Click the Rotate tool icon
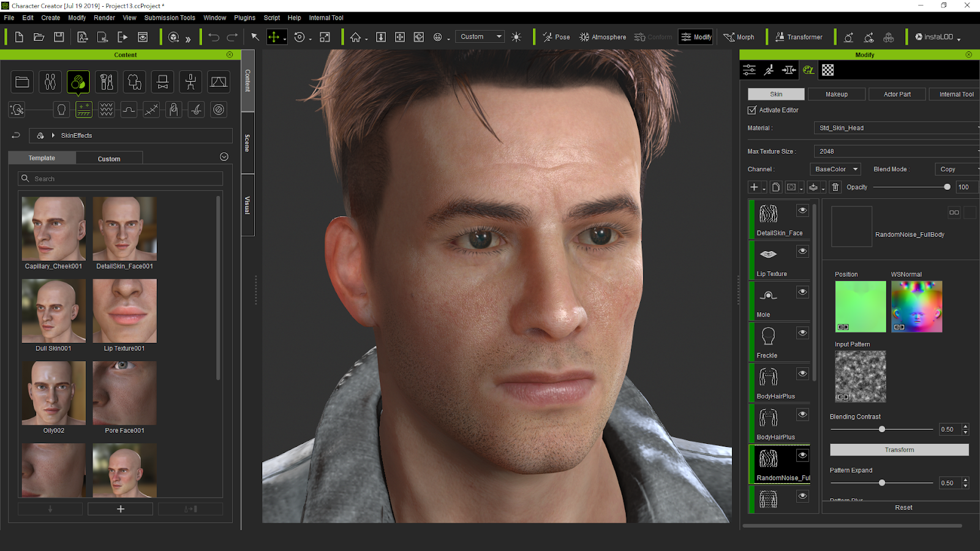 (x=300, y=37)
